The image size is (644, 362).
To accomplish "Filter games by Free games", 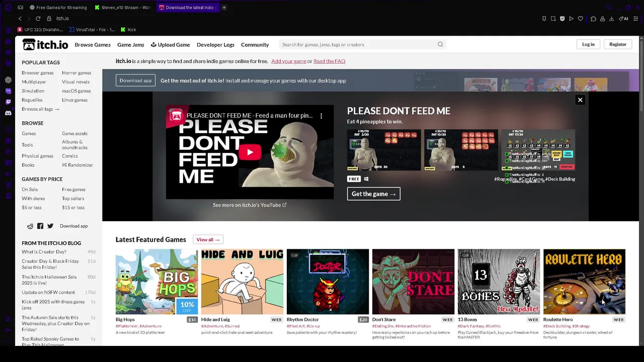I will [73, 190].
